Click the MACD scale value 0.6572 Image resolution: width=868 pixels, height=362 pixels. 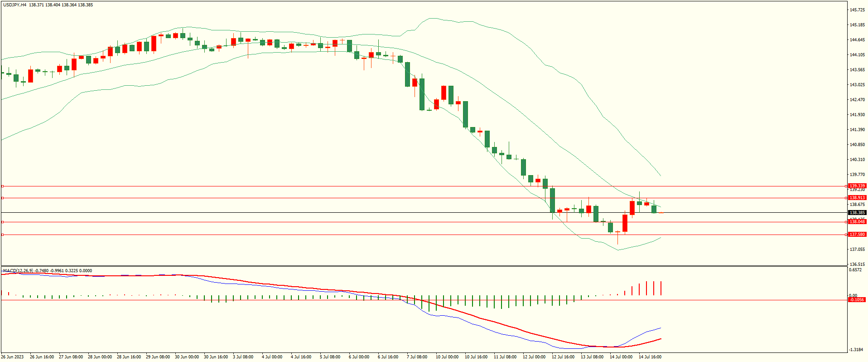click(855, 270)
